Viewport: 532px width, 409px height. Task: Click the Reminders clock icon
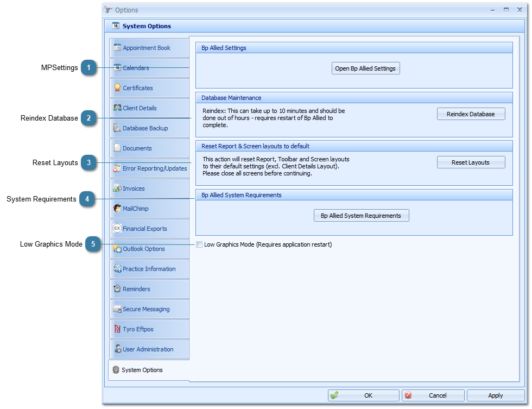(x=117, y=288)
